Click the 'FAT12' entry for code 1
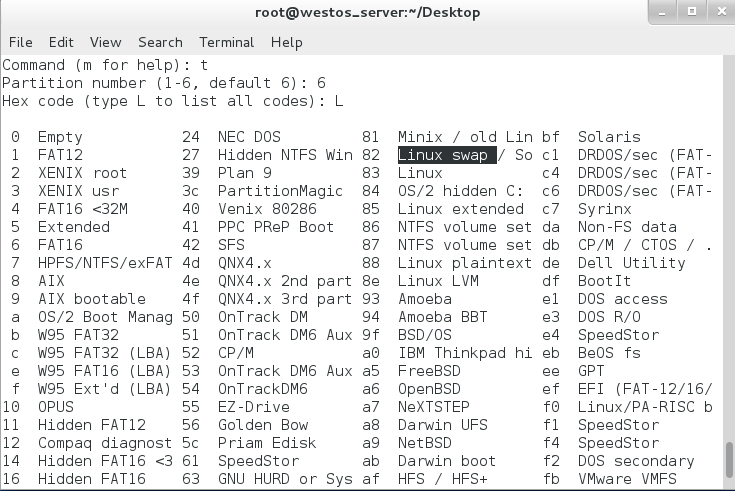 60,155
